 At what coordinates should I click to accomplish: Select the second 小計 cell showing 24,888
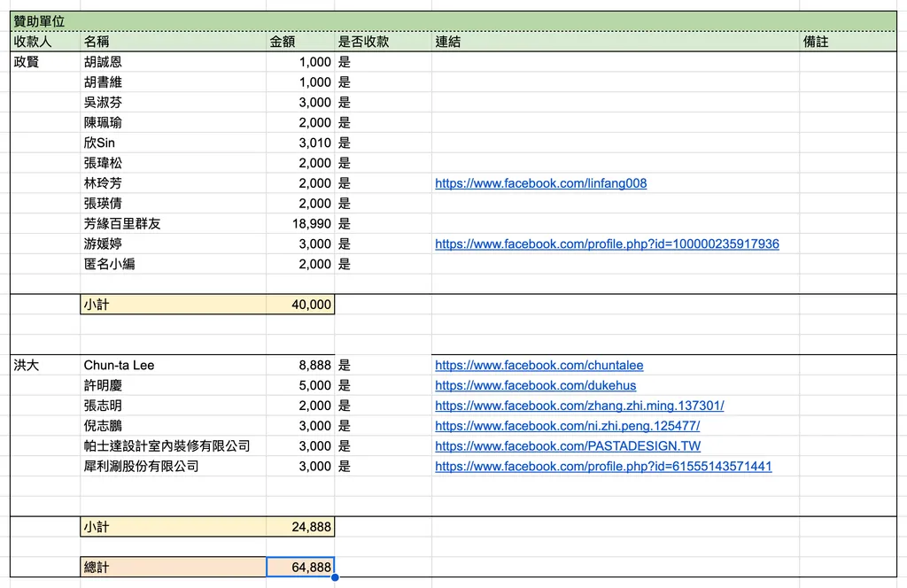pos(300,527)
